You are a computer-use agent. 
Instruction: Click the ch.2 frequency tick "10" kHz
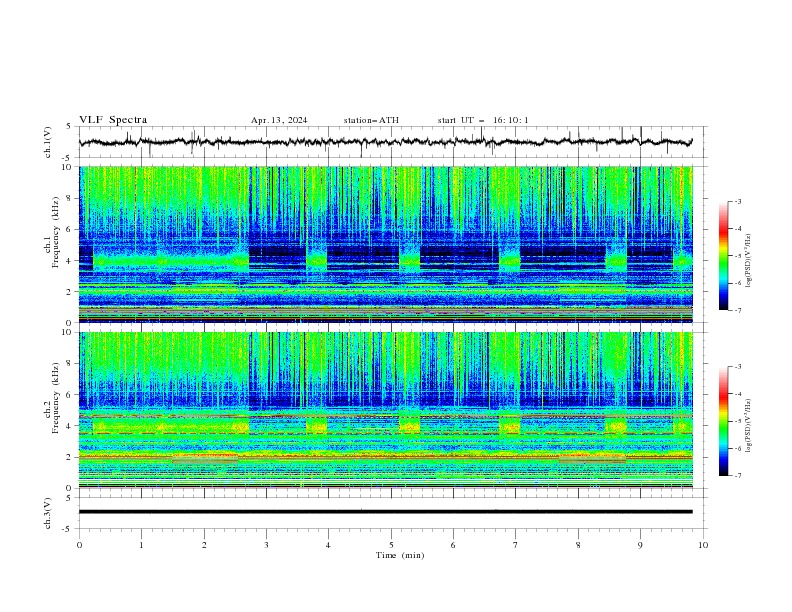[69, 332]
